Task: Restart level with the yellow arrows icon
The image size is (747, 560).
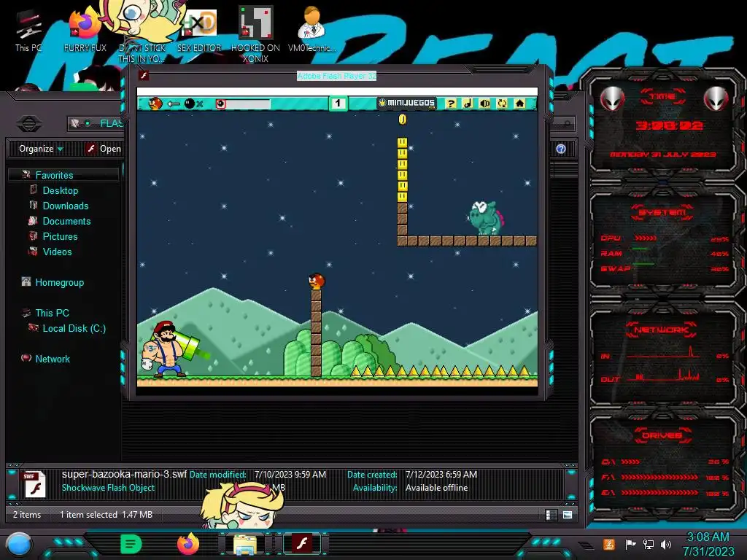Action: (502, 104)
